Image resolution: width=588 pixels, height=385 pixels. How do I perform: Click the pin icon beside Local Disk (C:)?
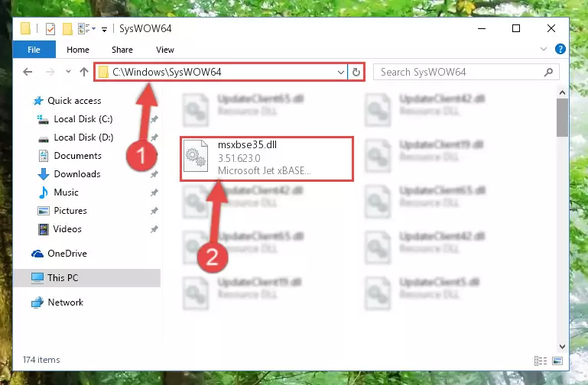coord(154,119)
